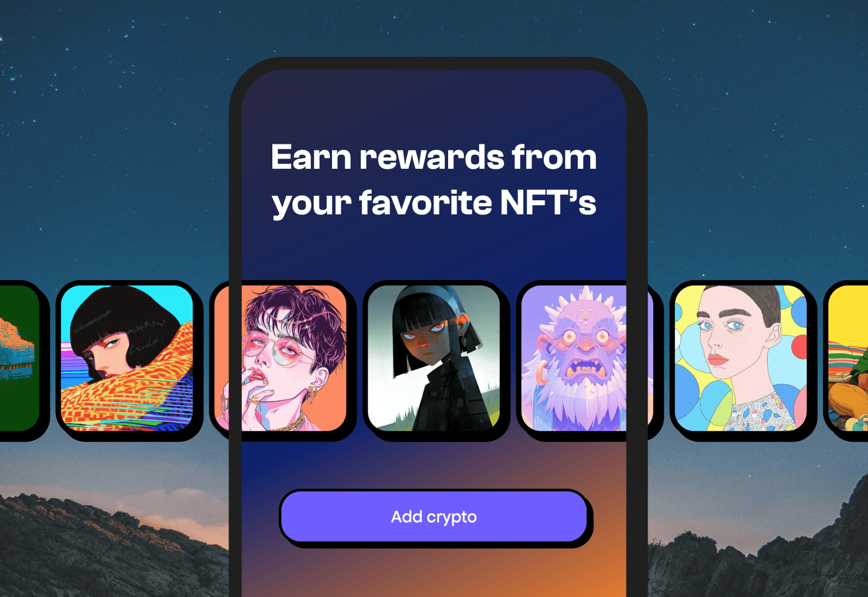This screenshot has height=597, width=868.
Task: Click the "Earn rewards from" headline text
Action: tap(434, 157)
